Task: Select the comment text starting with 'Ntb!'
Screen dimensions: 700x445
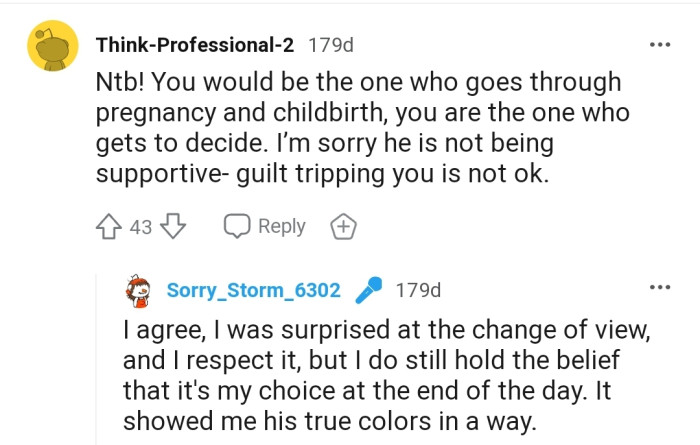Action: [358, 126]
